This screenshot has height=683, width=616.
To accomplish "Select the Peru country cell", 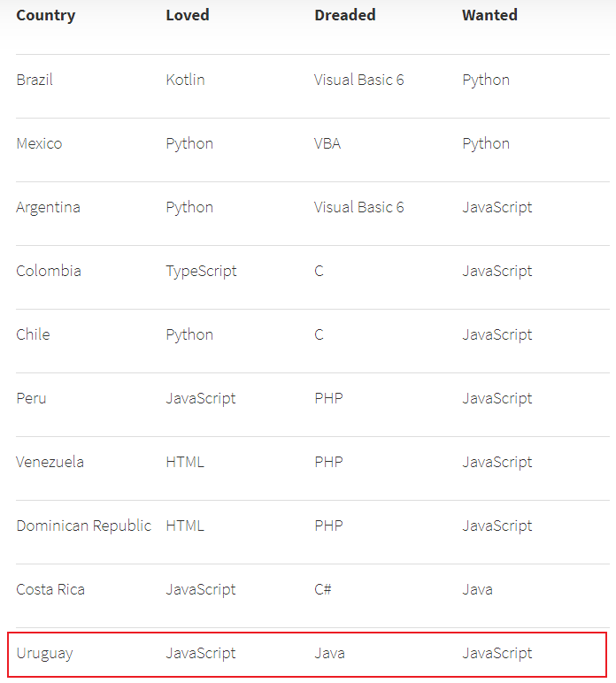I will pyautogui.click(x=31, y=398).
